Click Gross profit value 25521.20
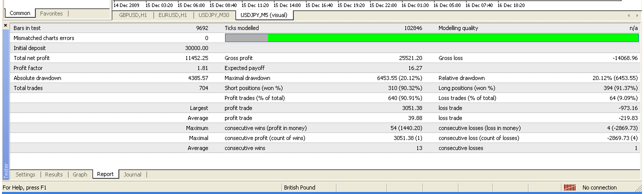 (x=410, y=58)
